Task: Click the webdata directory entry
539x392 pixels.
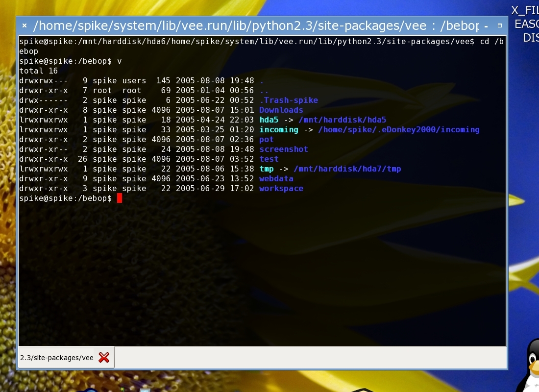Action: click(x=276, y=179)
